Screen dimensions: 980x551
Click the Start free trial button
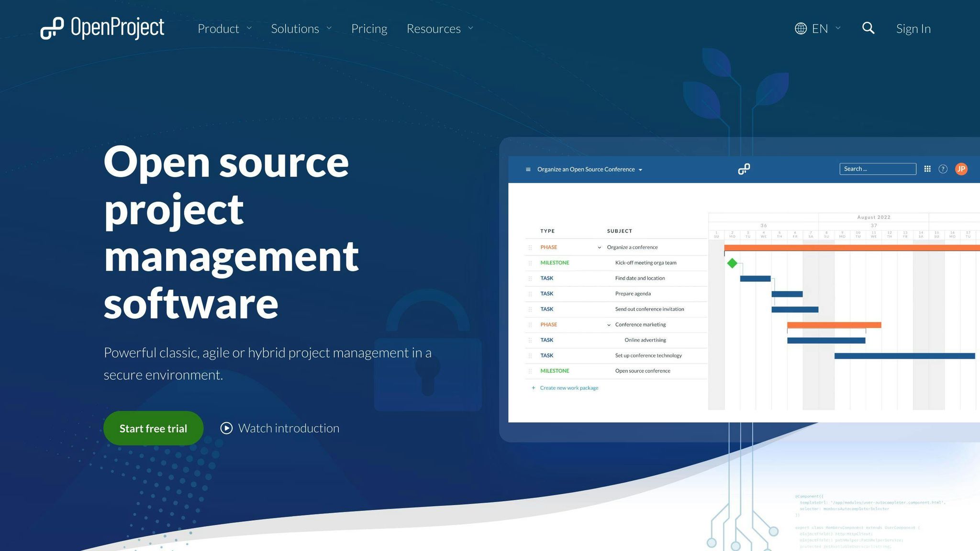coord(153,428)
